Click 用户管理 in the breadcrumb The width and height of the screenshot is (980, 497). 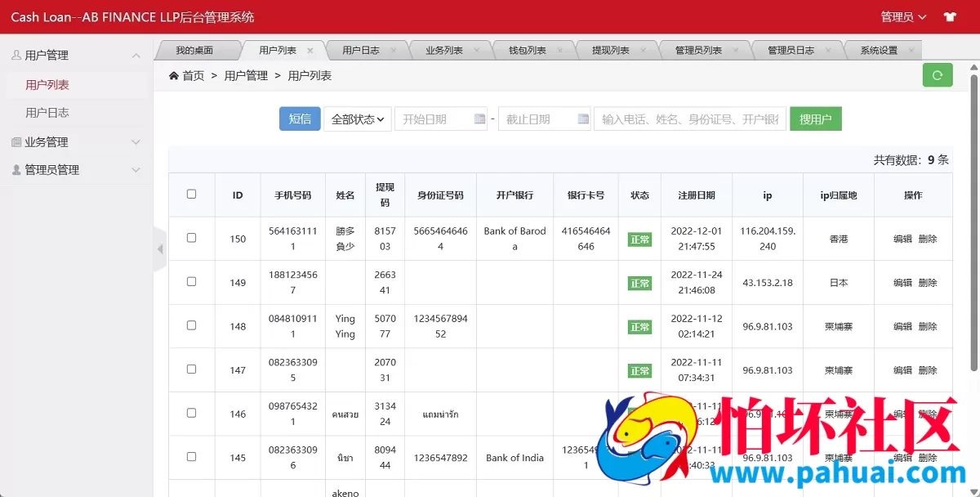(x=246, y=75)
